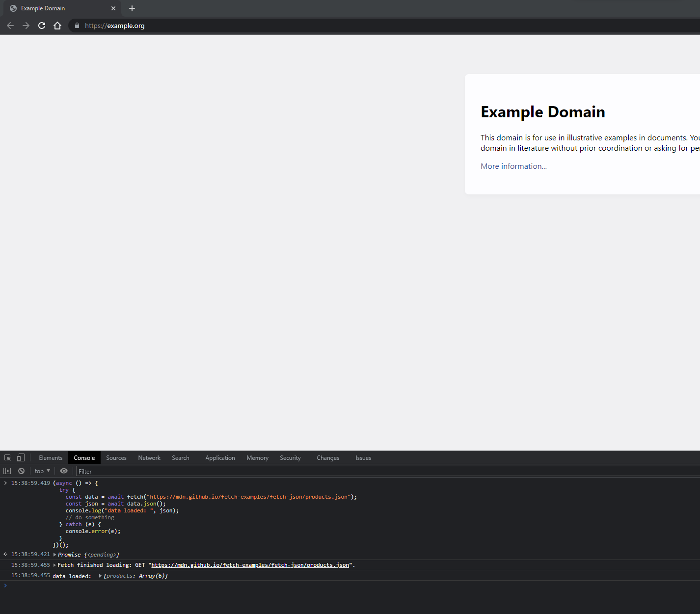The height and width of the screenshot is (614, 700).
Task: Open the console sidebar panel
Action: coord(7,471)
